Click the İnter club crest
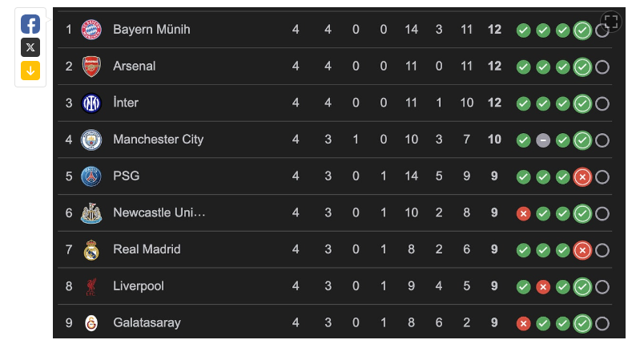This screenshot has height=348, width=644. pyautogui.click(x=91, y=103)
